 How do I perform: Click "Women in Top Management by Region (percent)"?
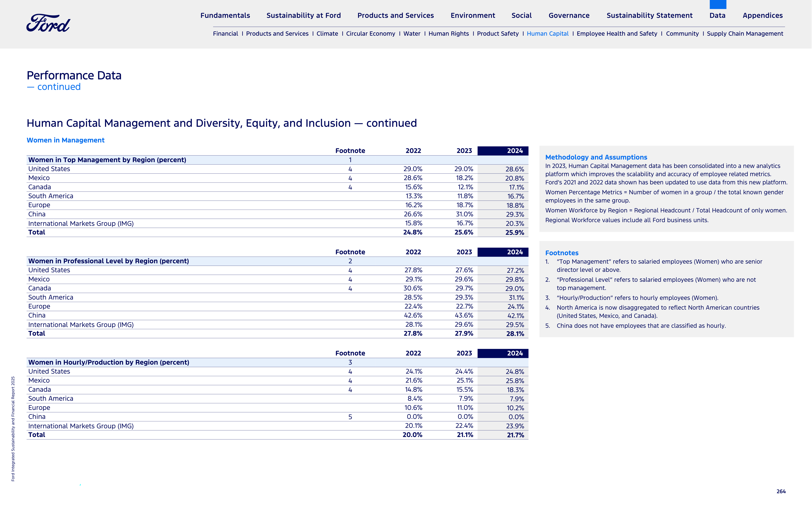point(107,160)
